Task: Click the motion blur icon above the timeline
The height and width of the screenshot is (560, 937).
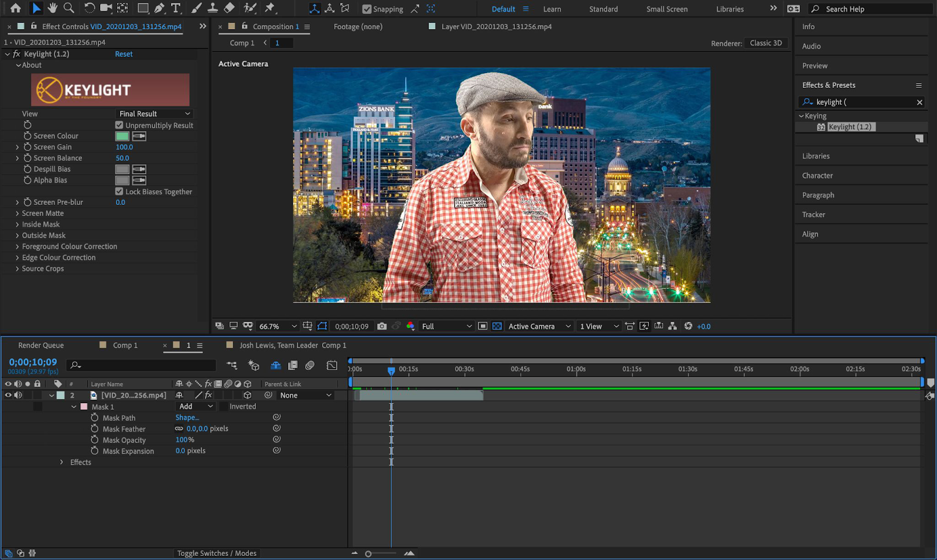Action: tap(310, 365)
